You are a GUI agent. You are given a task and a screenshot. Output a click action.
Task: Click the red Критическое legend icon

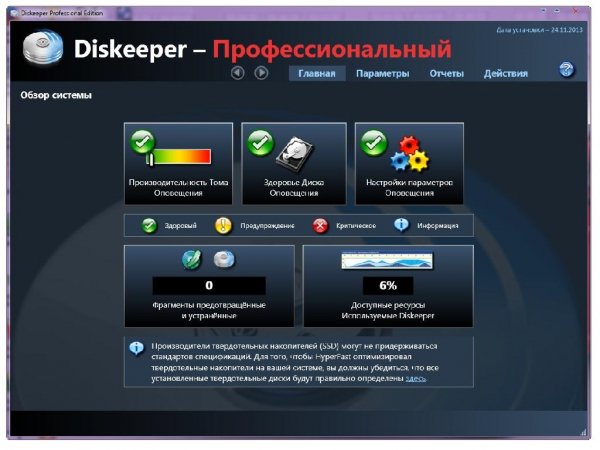coord(320,226)
